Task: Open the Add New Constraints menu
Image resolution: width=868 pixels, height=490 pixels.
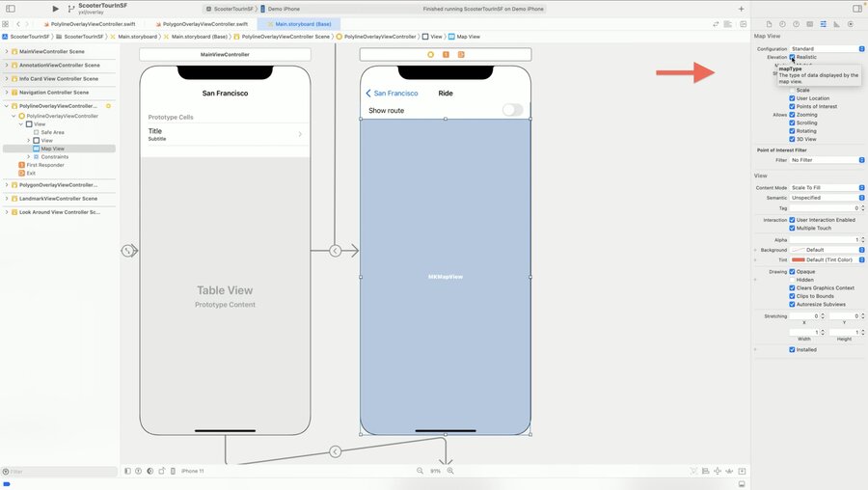Action: tap(718, 471)
